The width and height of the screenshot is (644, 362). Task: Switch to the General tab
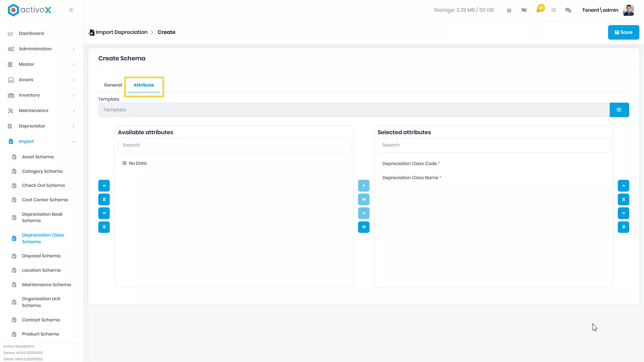click(113, 85)
